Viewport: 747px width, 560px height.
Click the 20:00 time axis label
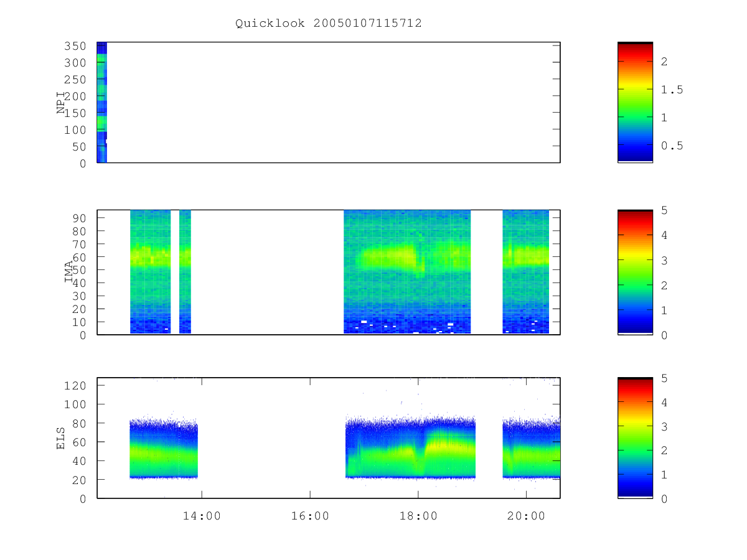pos(526,516)
